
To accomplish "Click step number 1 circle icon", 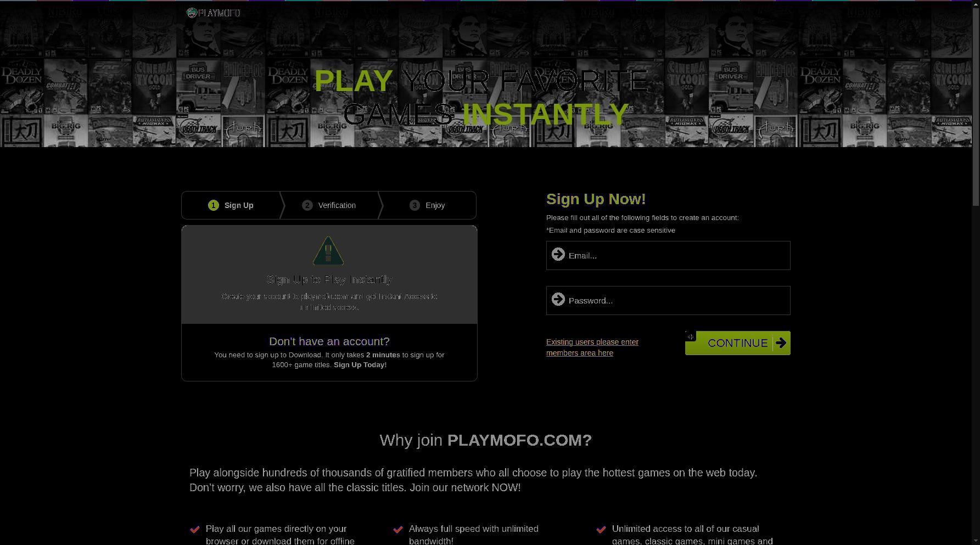I will click(214, 205).
